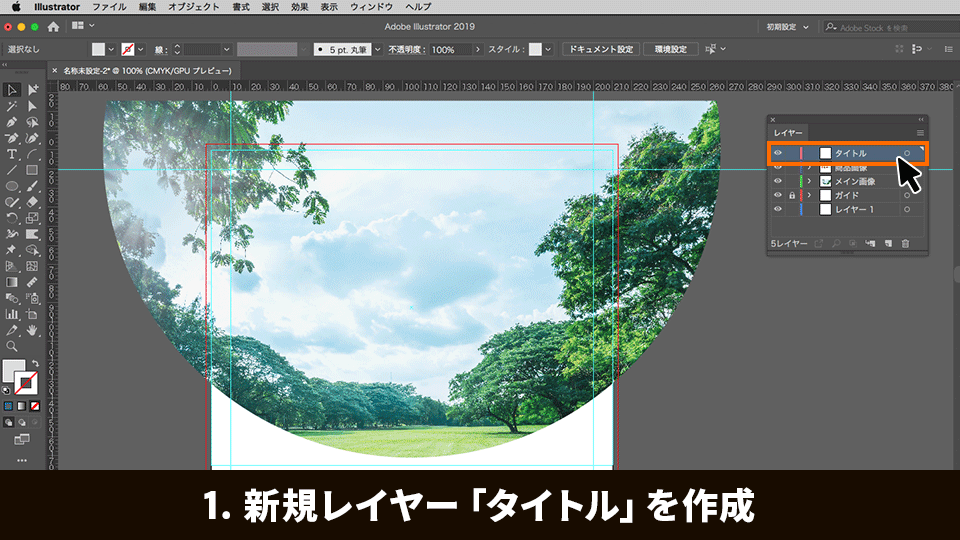Expand the ガイド layer chevron

pos(809,195)
